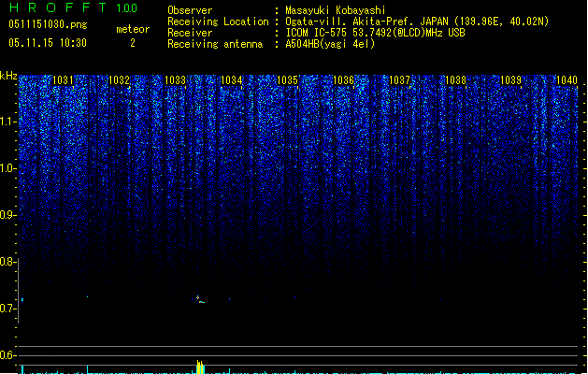The height and width of the screenshot is (374, 588).
Task: Click the cyan echo blip at spectrogram left edge
Action: click(22, 300)
